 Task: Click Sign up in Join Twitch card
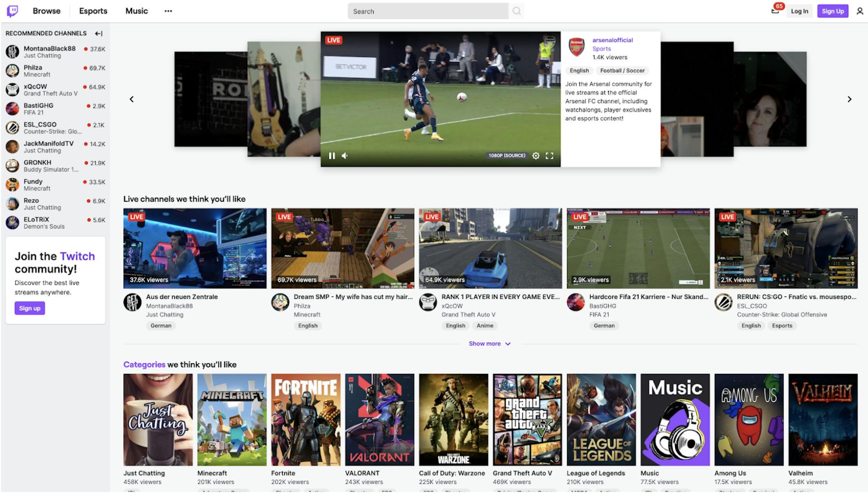[x=30, y=308]
